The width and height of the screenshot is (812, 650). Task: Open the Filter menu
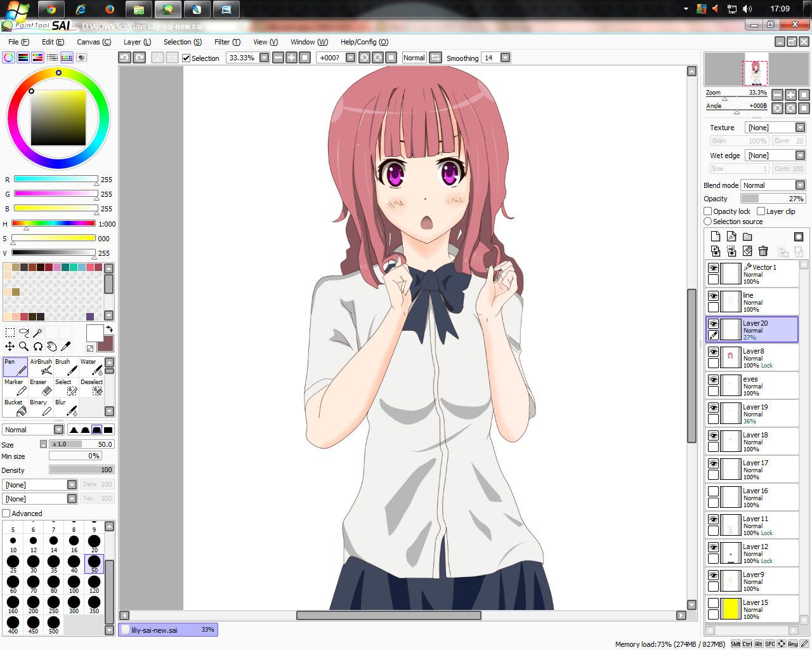[x=227, y=42]
